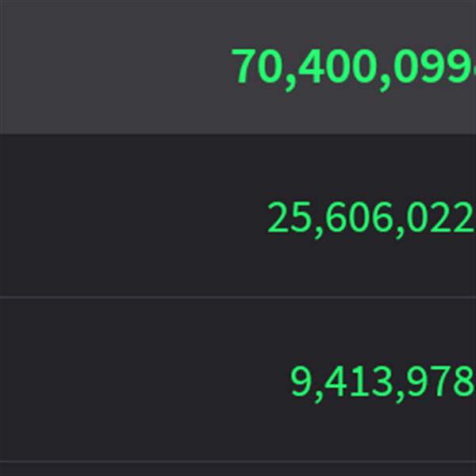Viewport: 476px width, 476px height.
Task: Click the divider line beneath the 9,413,978 row
Action: pyautogui.click(x=238, y=461)
